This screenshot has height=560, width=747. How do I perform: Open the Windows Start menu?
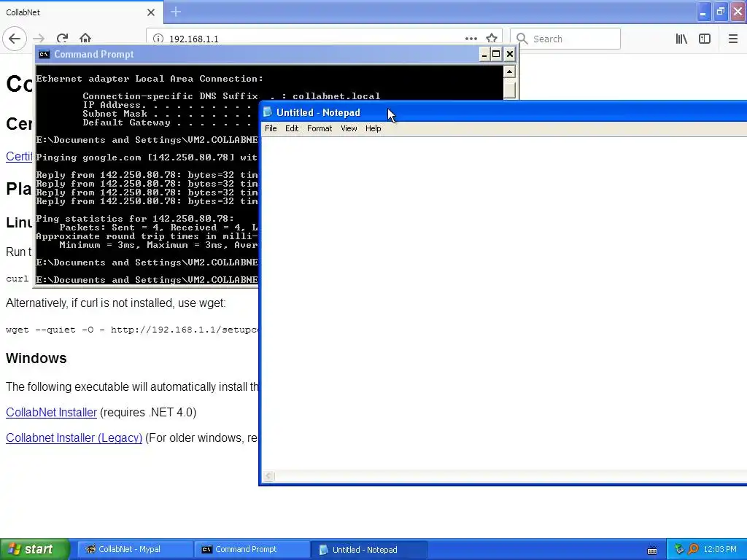click(x=35, y=549)
